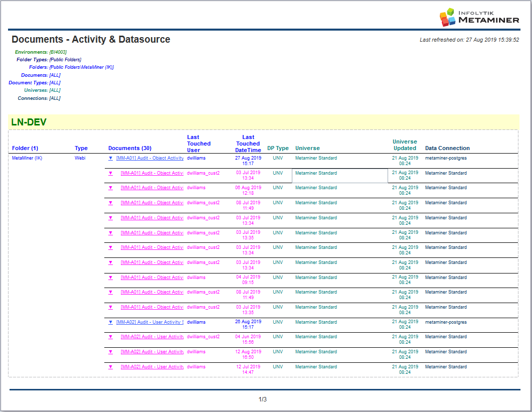
Task: Open blue [MM-A01] Audit - Object Activity link
Action: tap(149, 158)
